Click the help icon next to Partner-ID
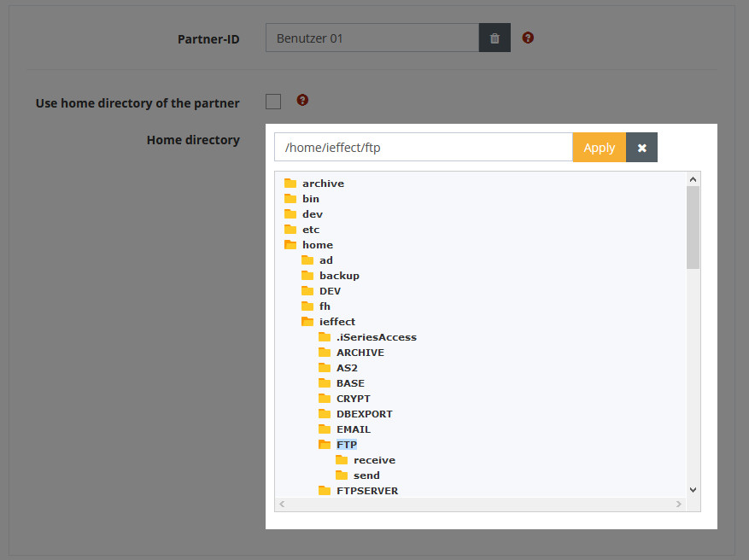Screen dimensions: 749x560 [x=528, y=38]
